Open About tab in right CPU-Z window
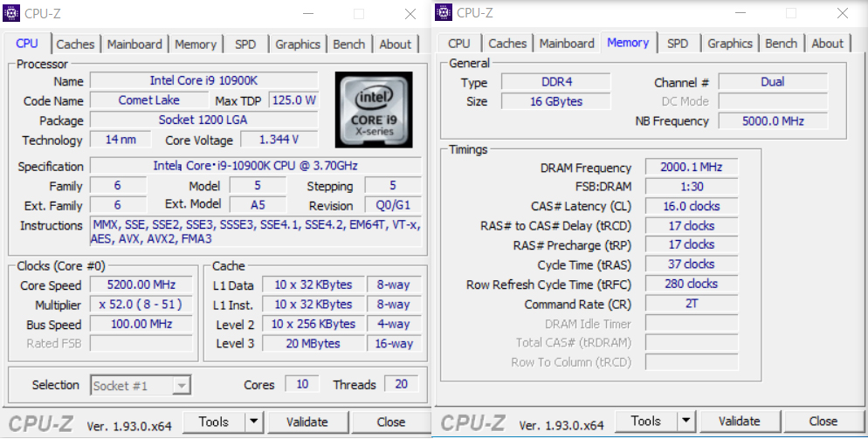The image size is (868, 439). click(x=828, y=43)
